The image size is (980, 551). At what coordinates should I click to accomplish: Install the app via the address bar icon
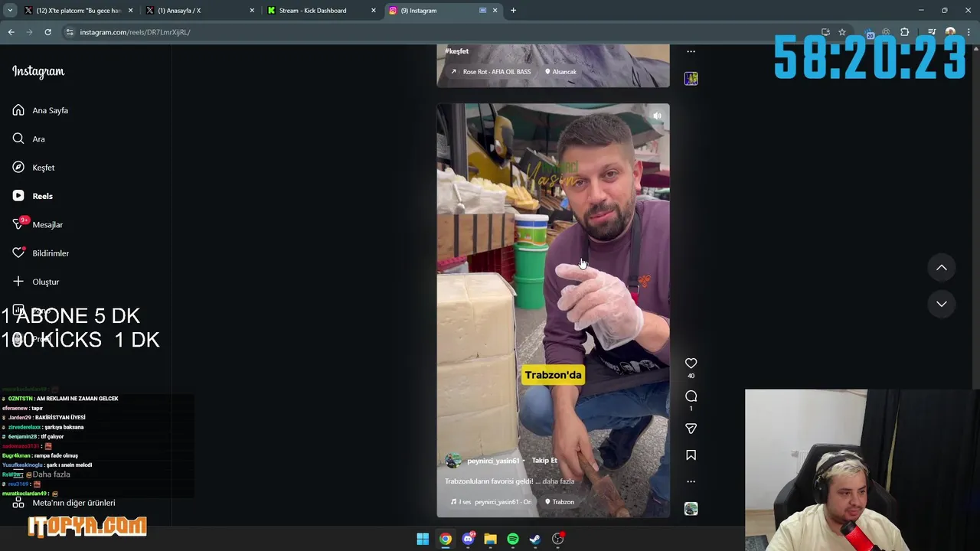click(x=825, y=32)
